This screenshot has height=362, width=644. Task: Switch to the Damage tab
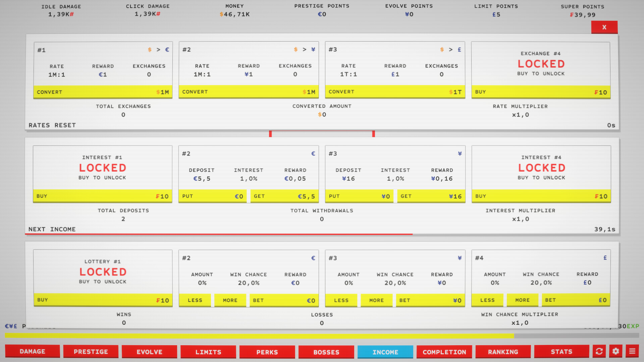pos(33,352)
